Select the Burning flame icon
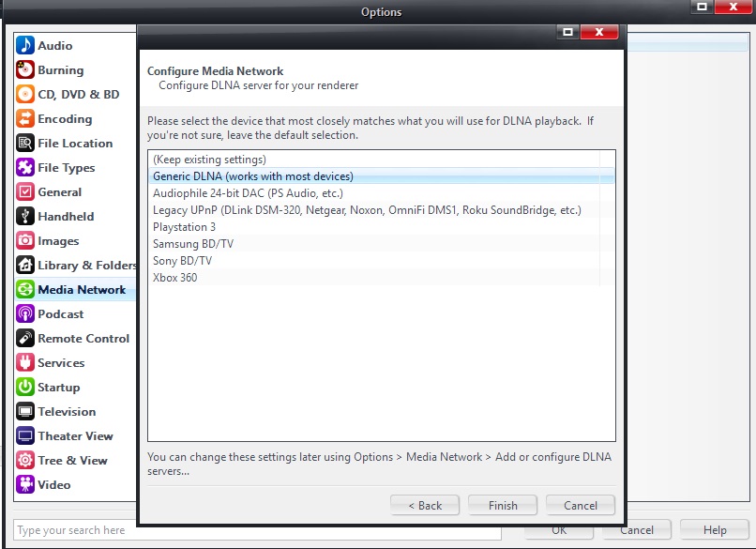 pyautogui.click(x=25, y=70)
